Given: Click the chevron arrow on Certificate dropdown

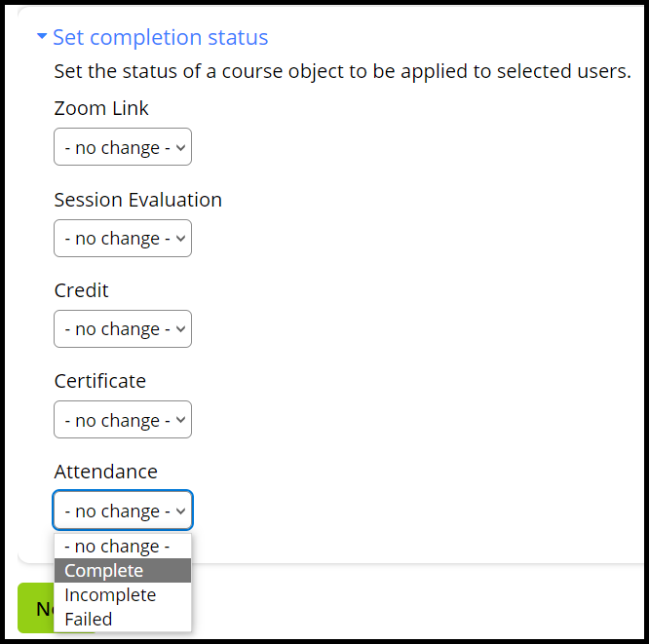Looking at the screenshot, I should [x=179, y=420].
